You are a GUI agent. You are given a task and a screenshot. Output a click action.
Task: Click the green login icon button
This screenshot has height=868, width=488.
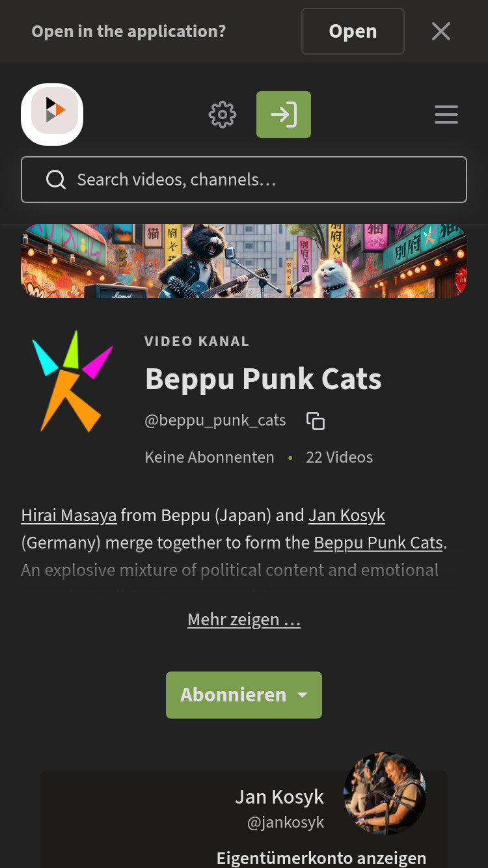(x=284, y=115)
